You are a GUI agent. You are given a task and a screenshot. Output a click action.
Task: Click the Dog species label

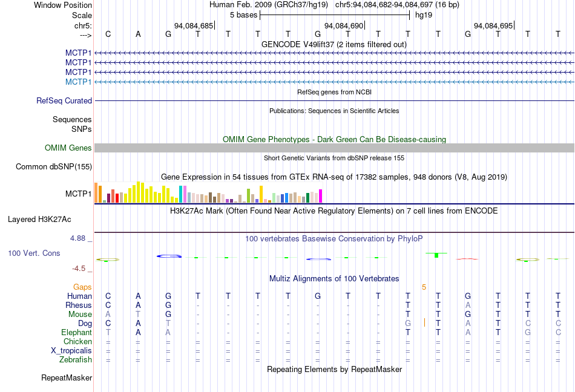[x=85, y=324]
